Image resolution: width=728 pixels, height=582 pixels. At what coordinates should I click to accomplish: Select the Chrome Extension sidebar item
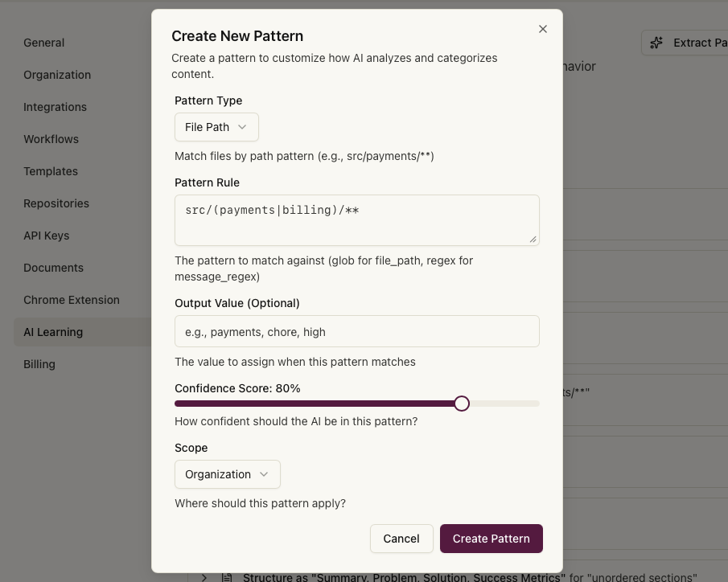tap(71, 300)
